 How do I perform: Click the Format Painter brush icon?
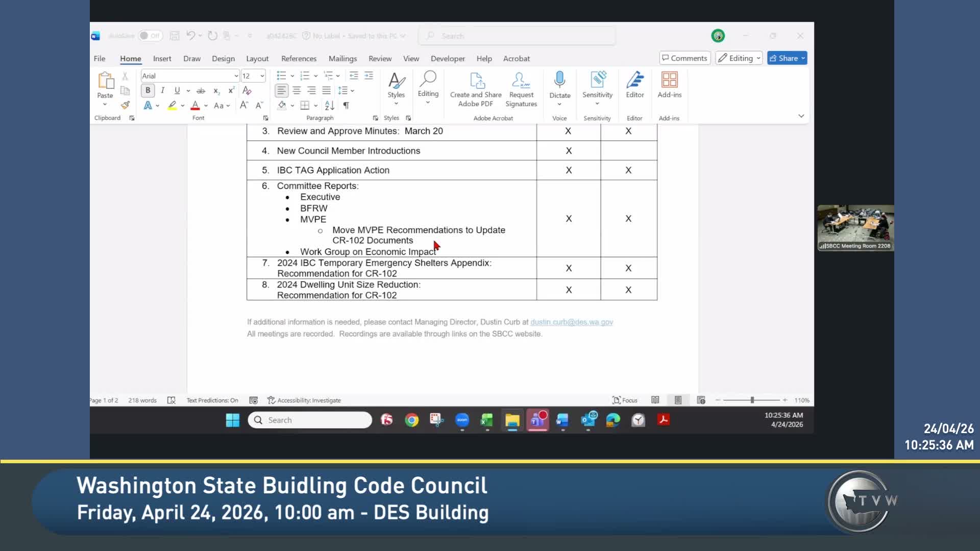click(125, 105)
